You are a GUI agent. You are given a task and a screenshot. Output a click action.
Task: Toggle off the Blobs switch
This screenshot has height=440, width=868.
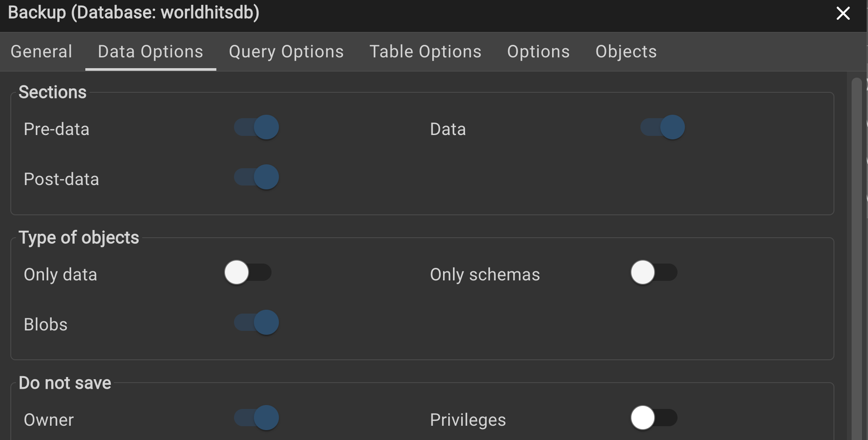tap(257, 322)
